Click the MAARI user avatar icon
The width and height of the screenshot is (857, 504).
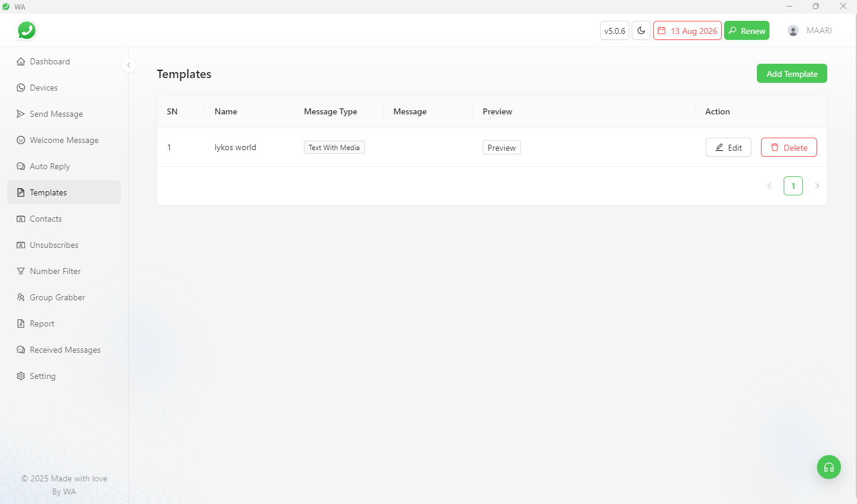(793, 31)
